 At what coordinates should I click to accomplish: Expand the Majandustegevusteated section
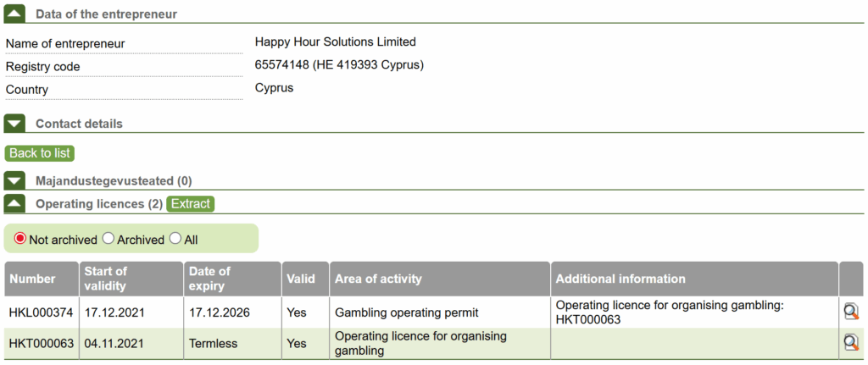15,180
